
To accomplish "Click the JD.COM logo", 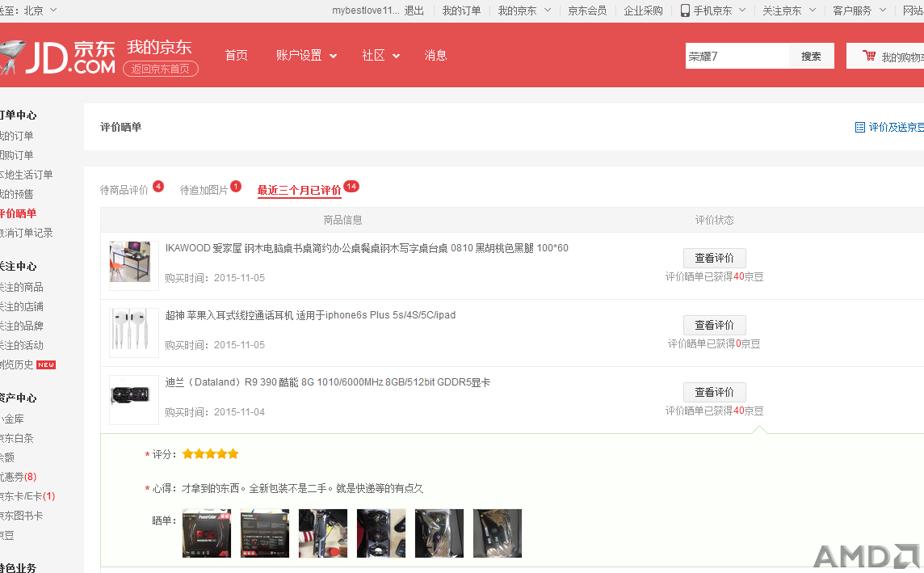I will 58,57.
